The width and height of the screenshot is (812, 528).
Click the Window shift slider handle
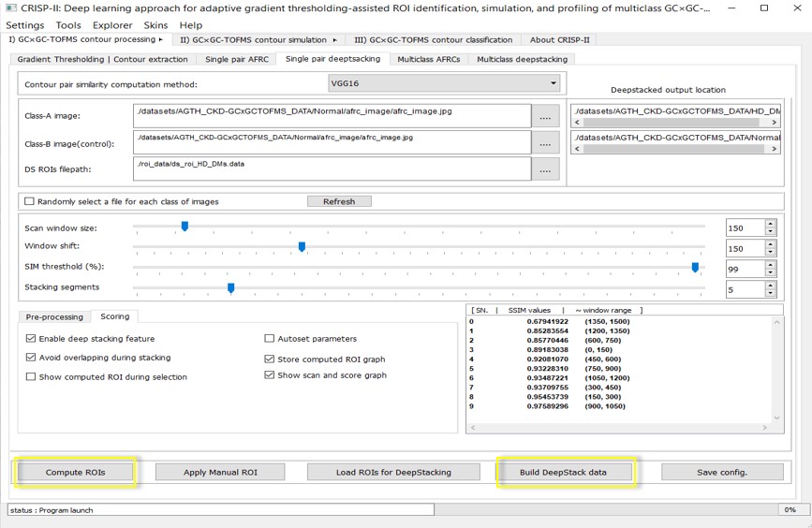(302, 247)
